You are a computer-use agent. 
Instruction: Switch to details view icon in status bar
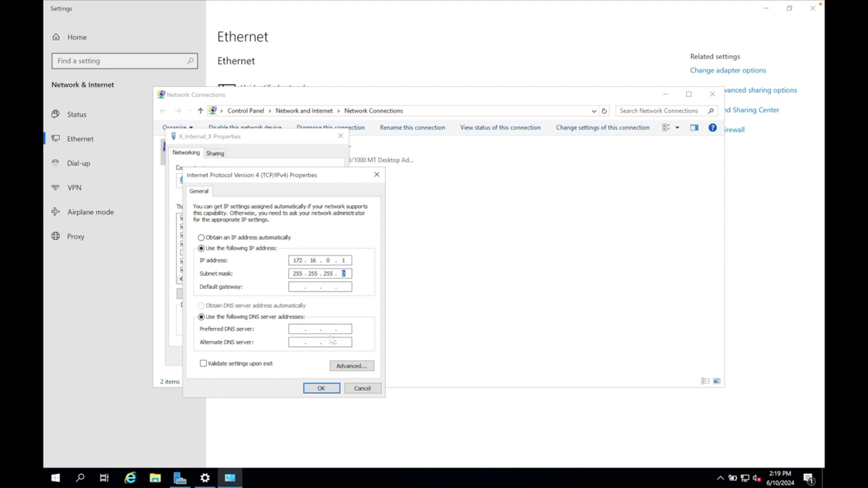(x=705, y=381)
